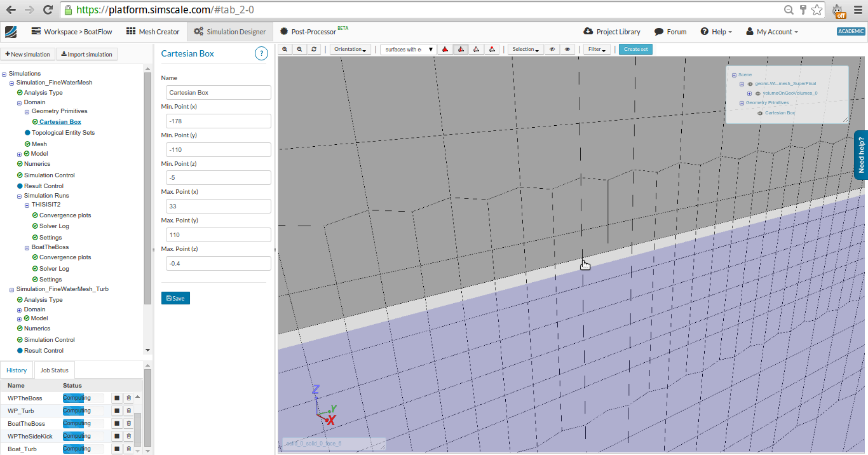Select the wireframe render mode icon
Viewport: 868px width, 455px height.
click(x=476, y=50)
